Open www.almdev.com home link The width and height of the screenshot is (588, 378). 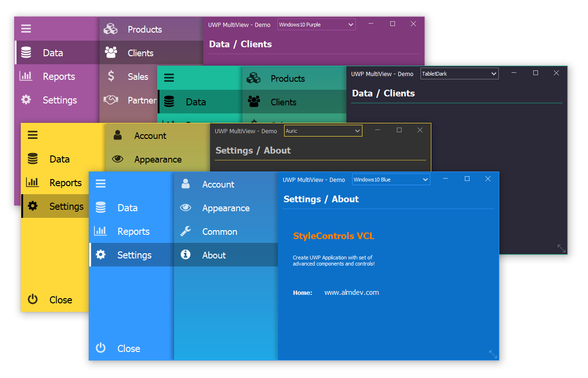tap(352, 292)
